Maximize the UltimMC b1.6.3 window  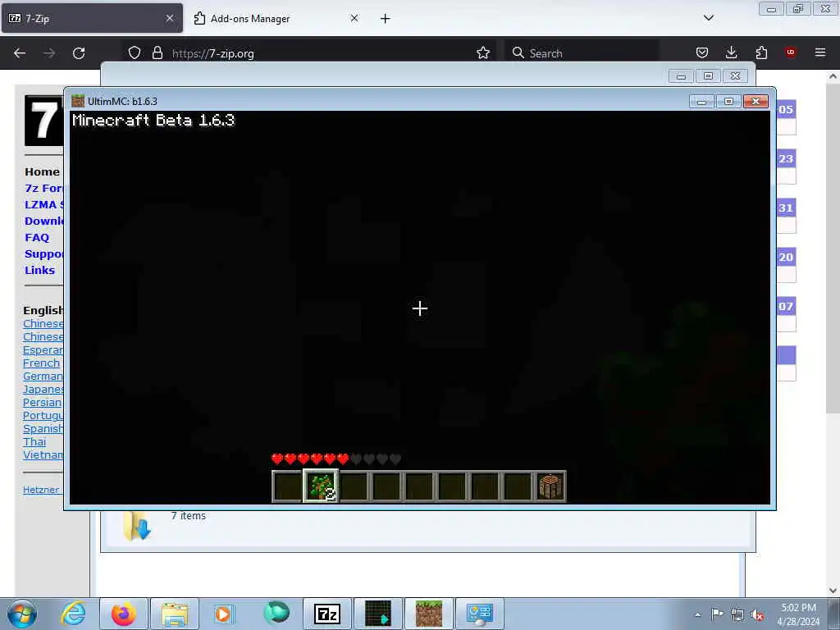(728, 102)
